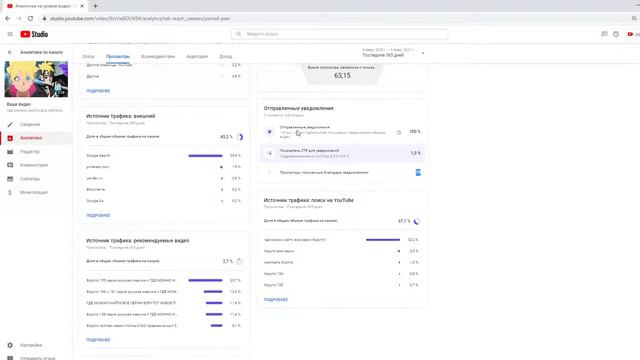This screenshot has width=640, height=360.
Task: Click Отправить отзыв at sidebar bottom
Action: [38, 358]
